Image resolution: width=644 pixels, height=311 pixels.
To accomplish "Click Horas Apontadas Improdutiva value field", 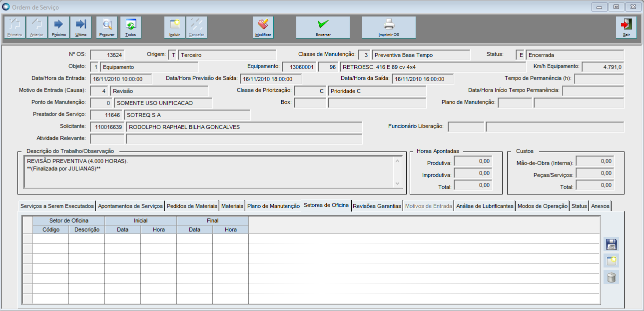I will pyautogui.click(x=473, y=174).
